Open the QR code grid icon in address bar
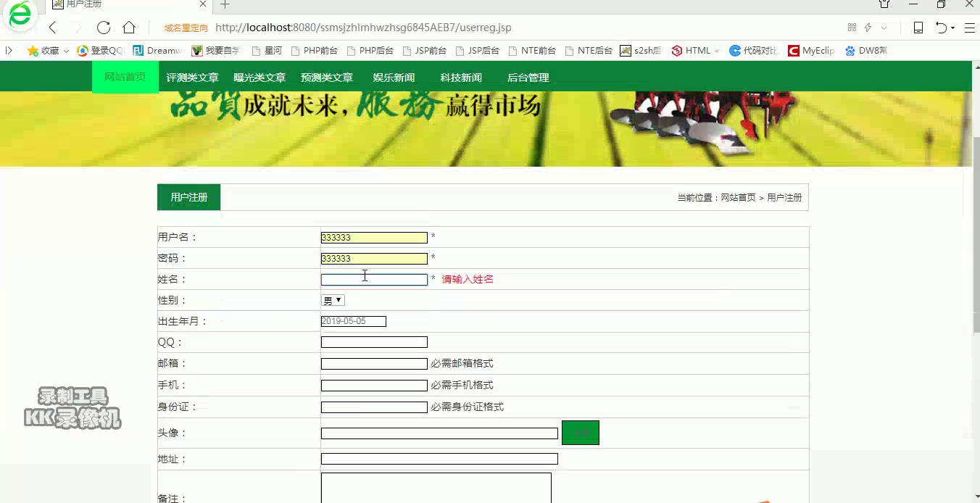 (x=852, y=28)
